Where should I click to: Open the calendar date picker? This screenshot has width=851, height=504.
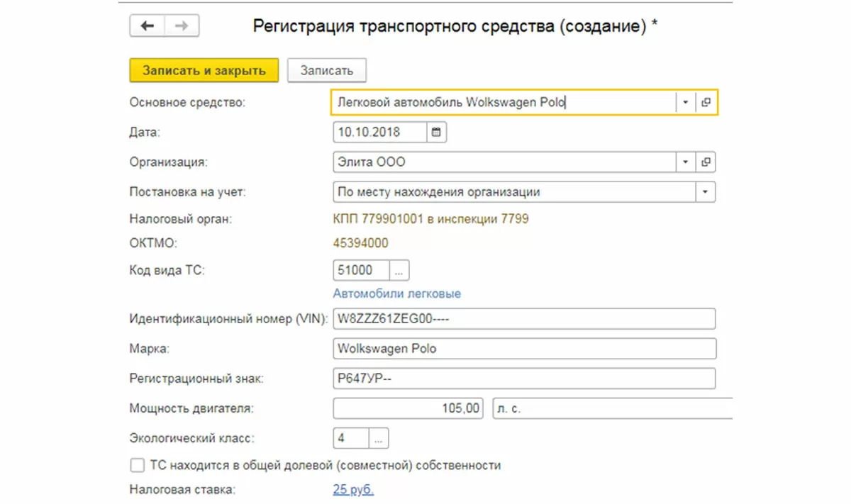(x=436, y=132)
